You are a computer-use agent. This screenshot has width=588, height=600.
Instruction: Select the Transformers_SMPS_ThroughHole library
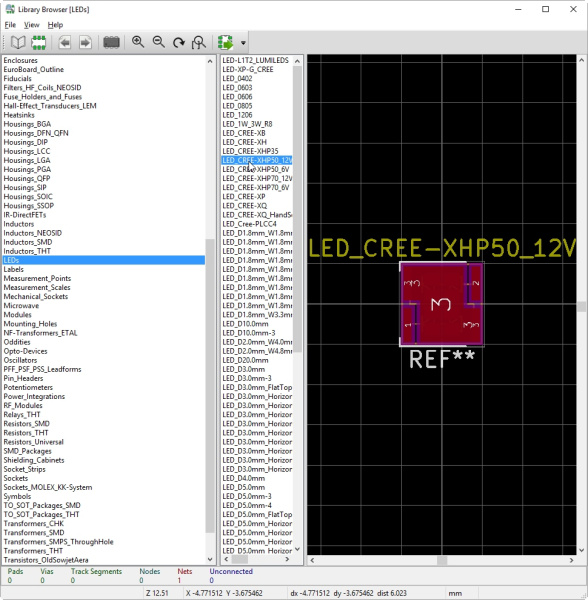[x=59, y=542]
